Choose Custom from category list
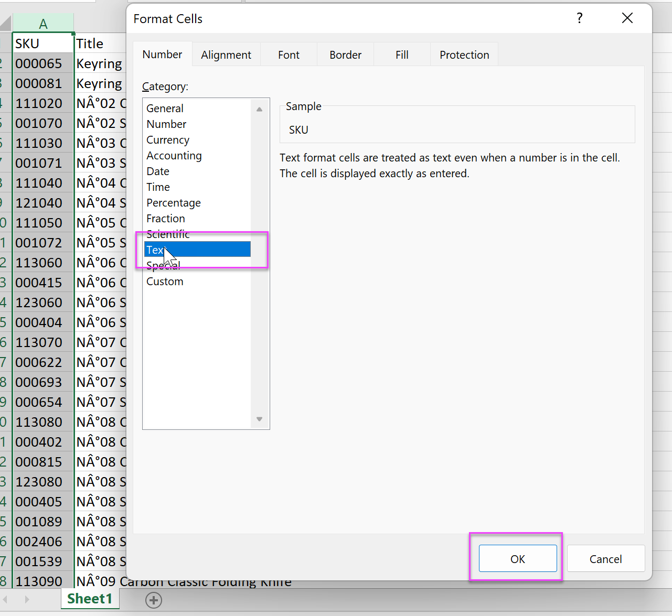The image size is (672, 616). click(x=165, y=282)
